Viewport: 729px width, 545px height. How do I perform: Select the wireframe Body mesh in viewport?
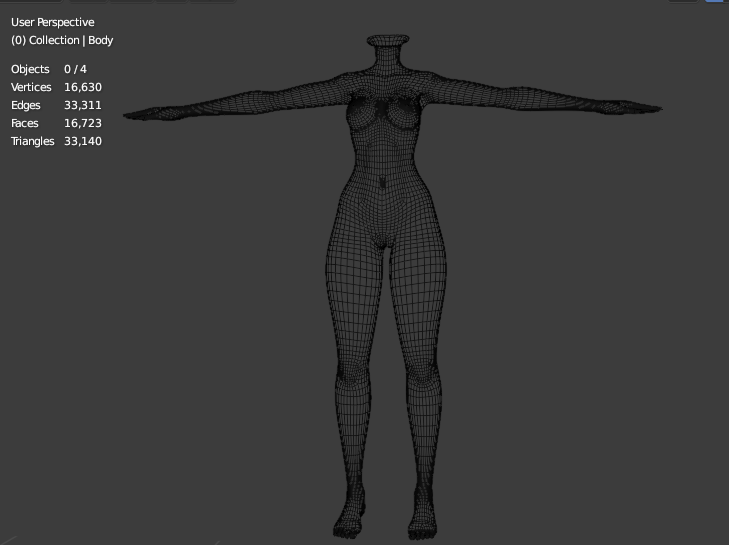point(386,209)
